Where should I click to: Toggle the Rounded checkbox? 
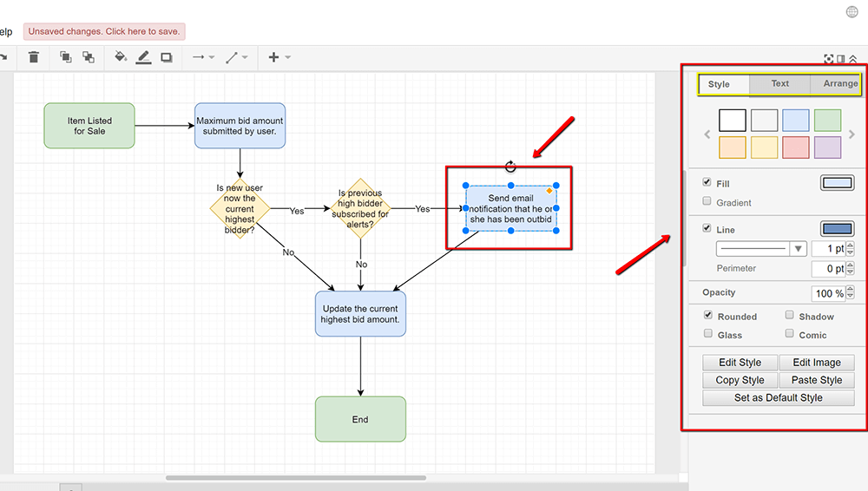click(708, 316)
